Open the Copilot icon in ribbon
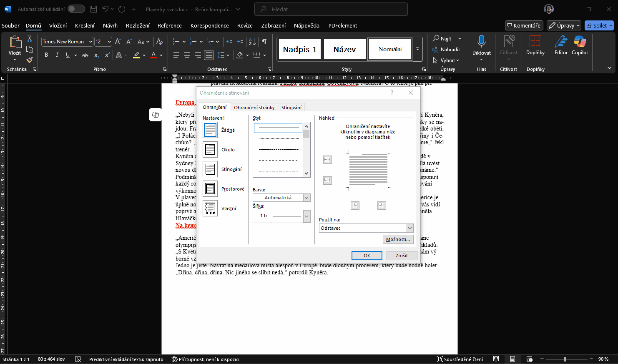The image size is (618, 364). click(x=580, y=42)
